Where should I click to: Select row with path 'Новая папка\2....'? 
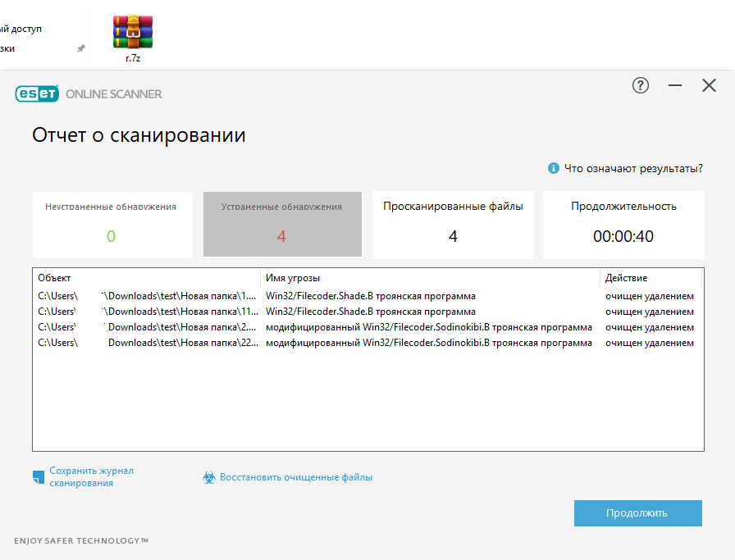click(368, 327)
